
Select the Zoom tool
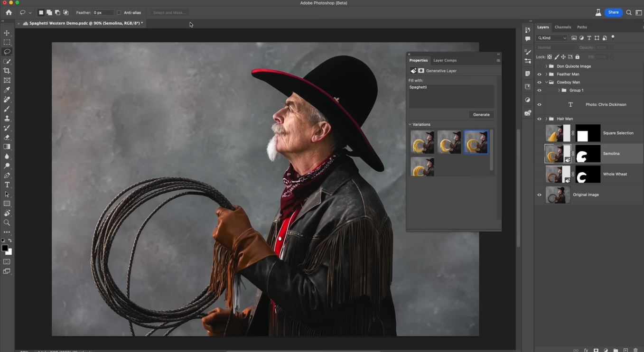click(x=7, y=222)
